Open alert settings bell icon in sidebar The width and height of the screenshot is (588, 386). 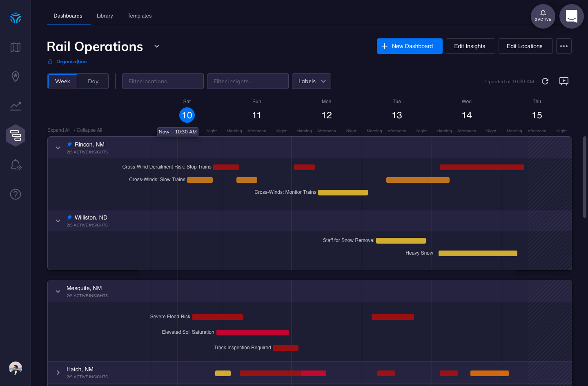[16, 165]
